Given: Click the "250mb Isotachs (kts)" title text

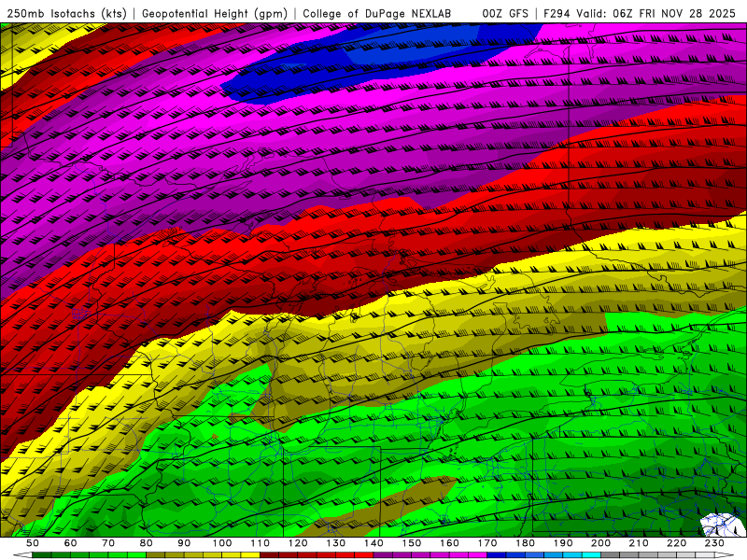Looking at the screenshot, I should coord(67,14).
